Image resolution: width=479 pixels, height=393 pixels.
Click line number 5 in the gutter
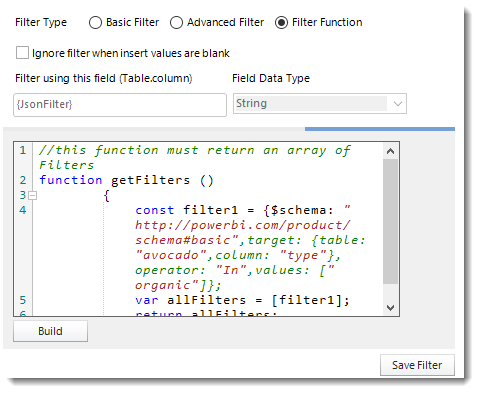23,300
